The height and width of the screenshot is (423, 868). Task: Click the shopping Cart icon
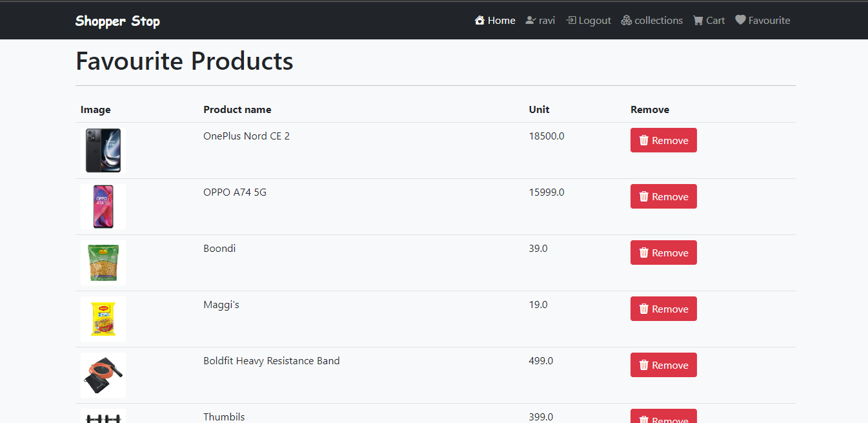pos(698,20)
